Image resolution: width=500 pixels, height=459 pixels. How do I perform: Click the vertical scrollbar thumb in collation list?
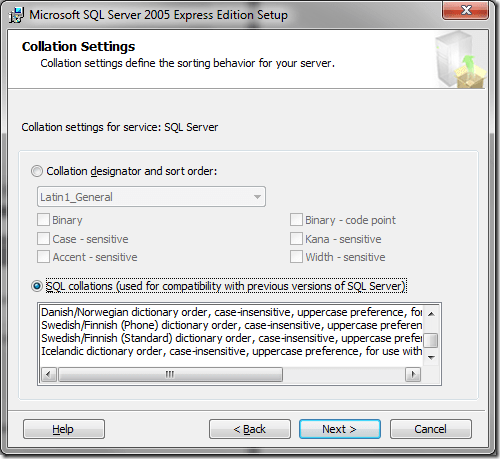(432, 340)
